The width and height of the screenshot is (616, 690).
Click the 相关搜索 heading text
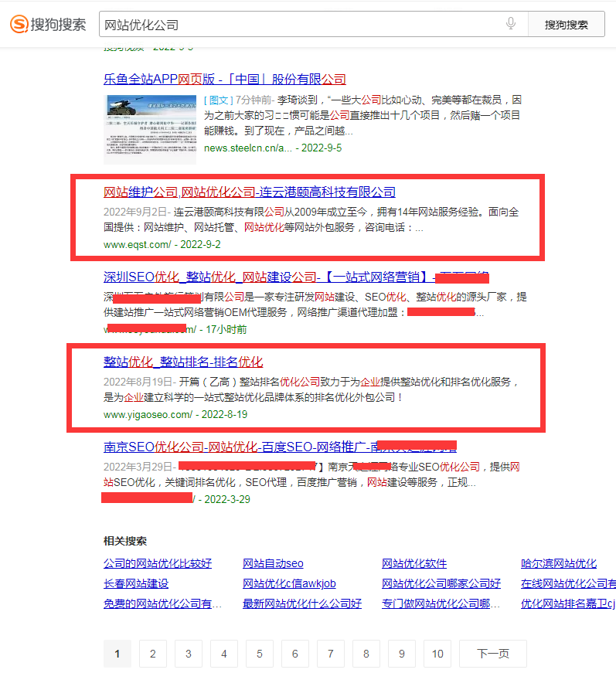[125, 541]
